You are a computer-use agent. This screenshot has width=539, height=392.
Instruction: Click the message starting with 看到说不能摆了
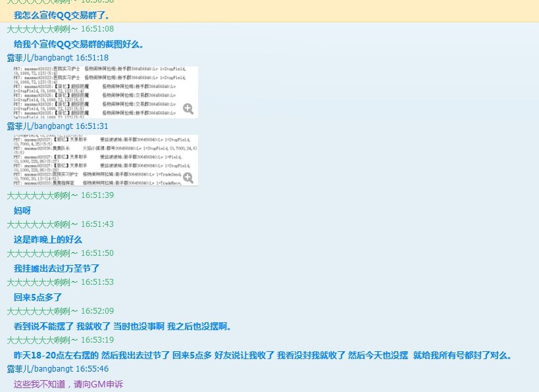123,326
